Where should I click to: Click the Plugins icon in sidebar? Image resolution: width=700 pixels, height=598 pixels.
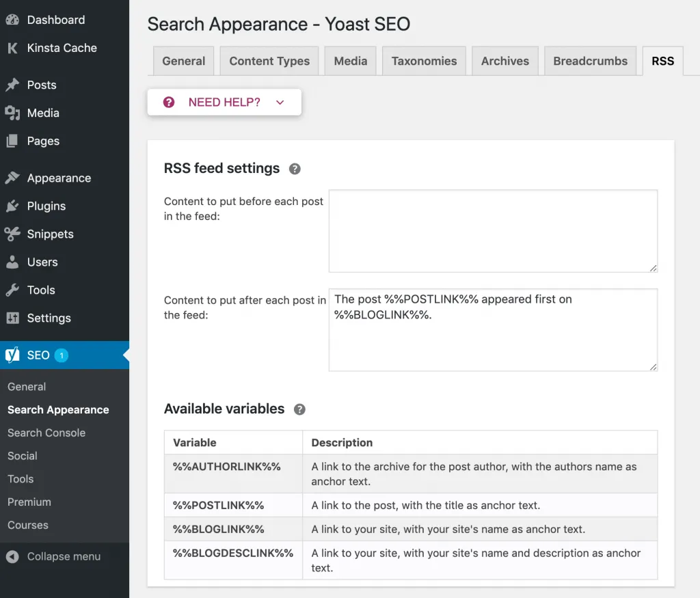pos(12,206)
